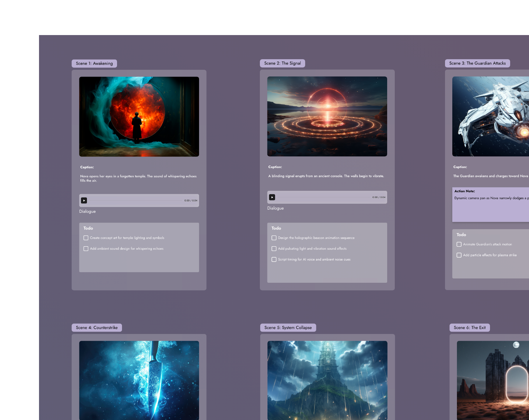
Task: Click the 'Scene 3: The Guardian Attacks' label
Action: [477, 63]
